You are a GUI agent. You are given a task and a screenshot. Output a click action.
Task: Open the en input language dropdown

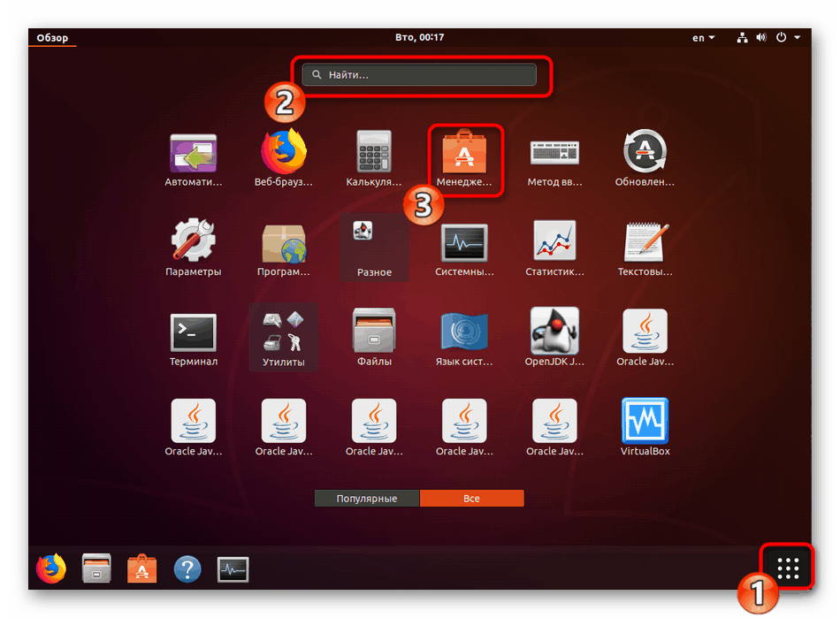pos(704,37)
